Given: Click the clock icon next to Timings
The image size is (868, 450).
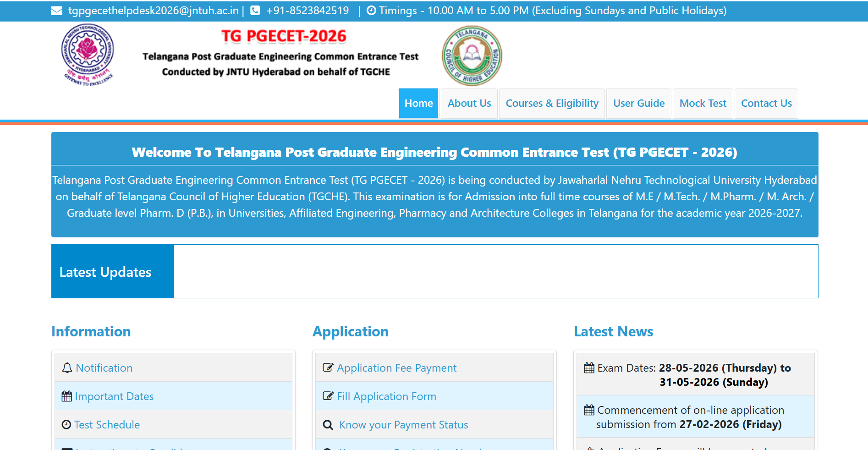Looking at the screenshot, I should (371, 10).
